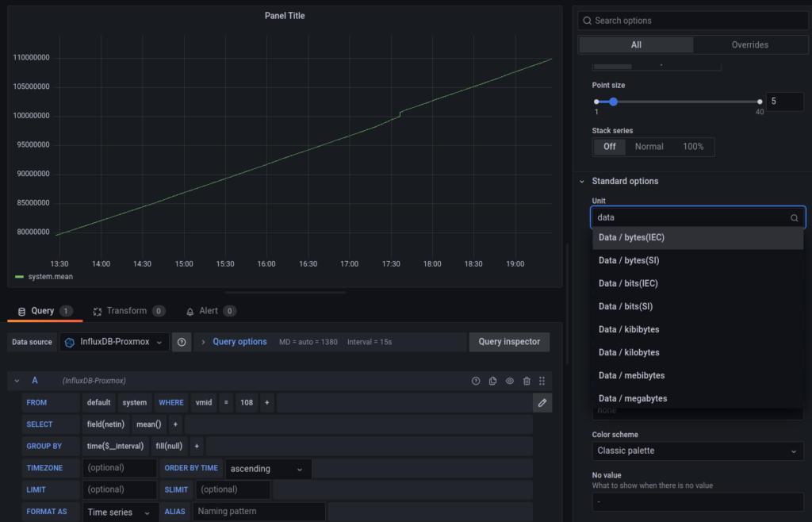Click drag handle for query A
Image resolution: width=812 pixels, height=522 pixels.
pyautogui.click(x=542, y=381)
